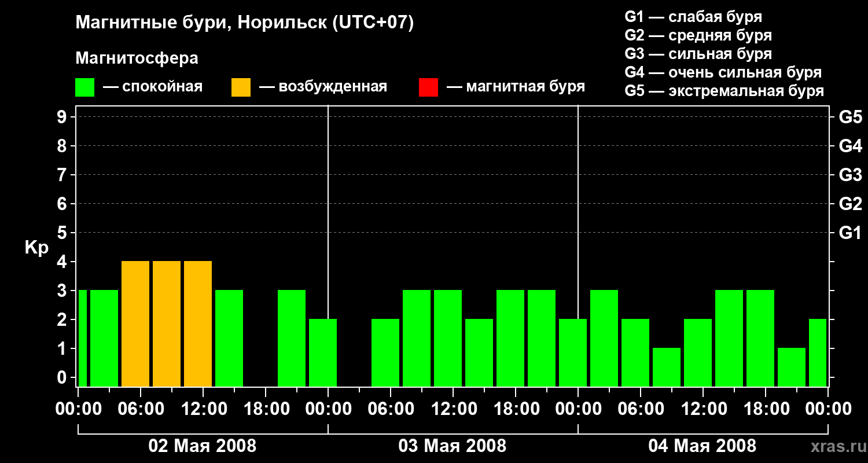
Task: Select the 'G3 — сильная буря' legend line
Action: tap(698, 54)
